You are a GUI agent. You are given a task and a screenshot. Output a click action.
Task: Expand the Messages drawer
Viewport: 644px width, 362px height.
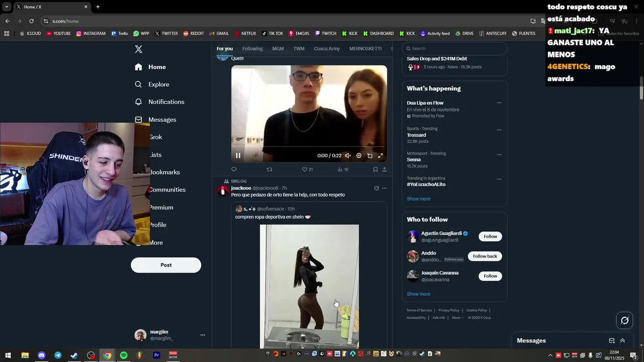[x=622, y=340]
